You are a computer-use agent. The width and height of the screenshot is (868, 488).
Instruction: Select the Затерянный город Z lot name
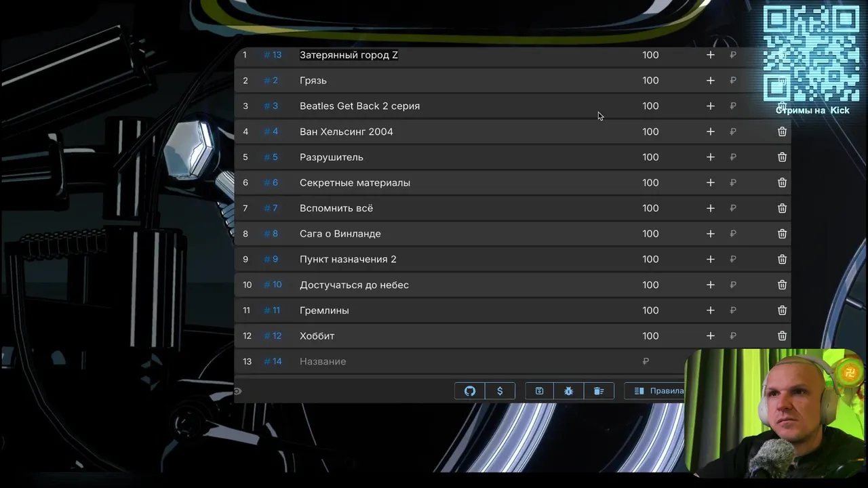(x=349, y=55)
